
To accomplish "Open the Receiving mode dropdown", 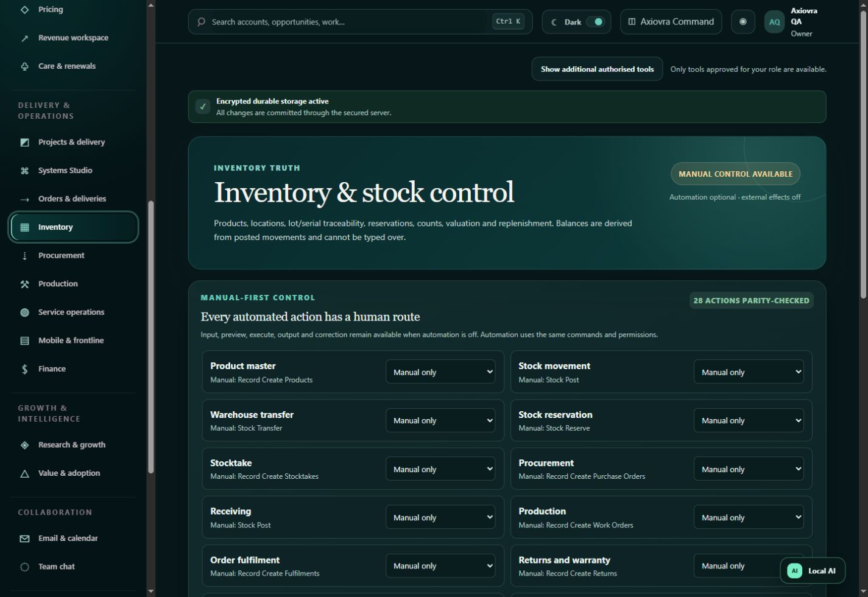I will click(440, 517).
